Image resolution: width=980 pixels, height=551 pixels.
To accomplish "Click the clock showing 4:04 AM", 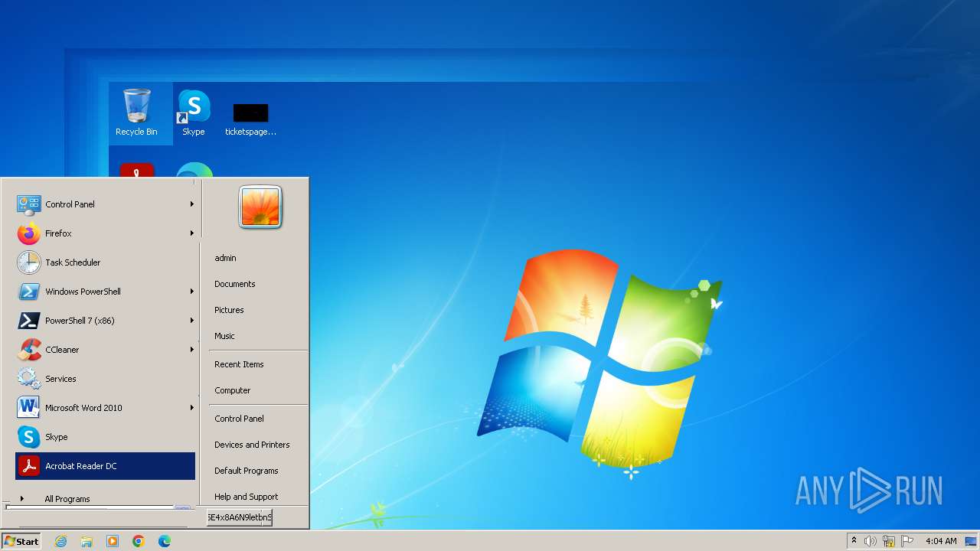I will tap(941, 541).
